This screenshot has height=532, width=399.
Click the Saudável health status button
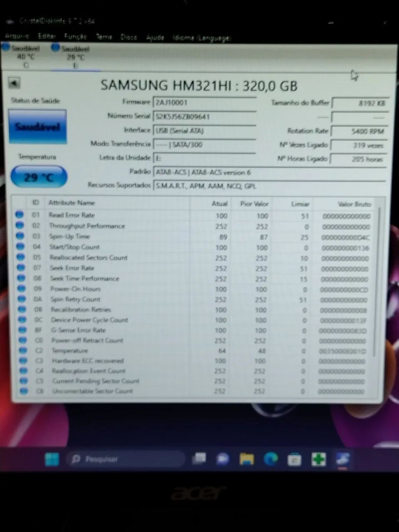pyautogui.click(x=37, y=127)
